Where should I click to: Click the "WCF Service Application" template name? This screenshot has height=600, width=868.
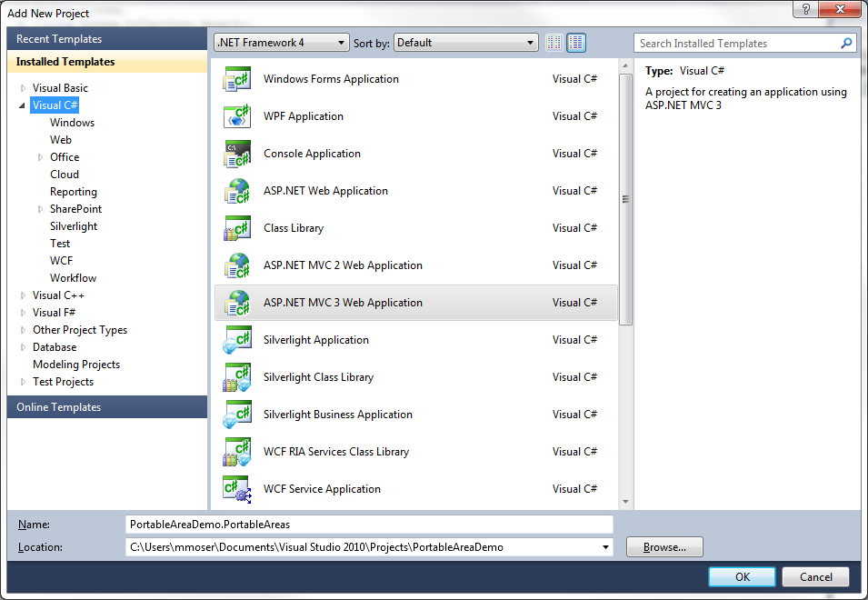[322, 489]
